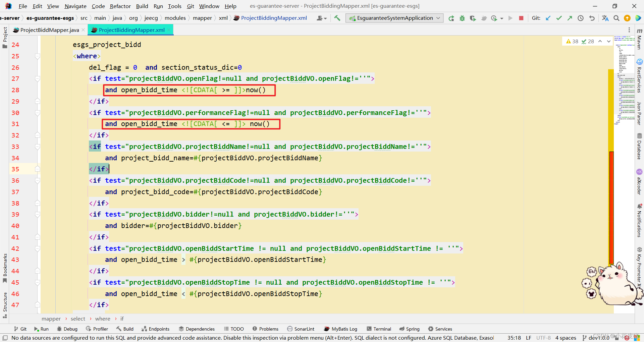This screenshot has width=644, height=342.
Task: Open the aiXcoder side panel
Action: (x=639, y=182)
